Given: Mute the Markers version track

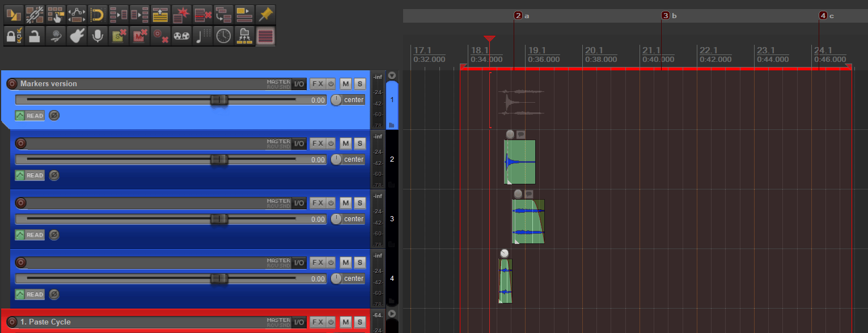Looking at the screenshot, I should tap(346, 84).
